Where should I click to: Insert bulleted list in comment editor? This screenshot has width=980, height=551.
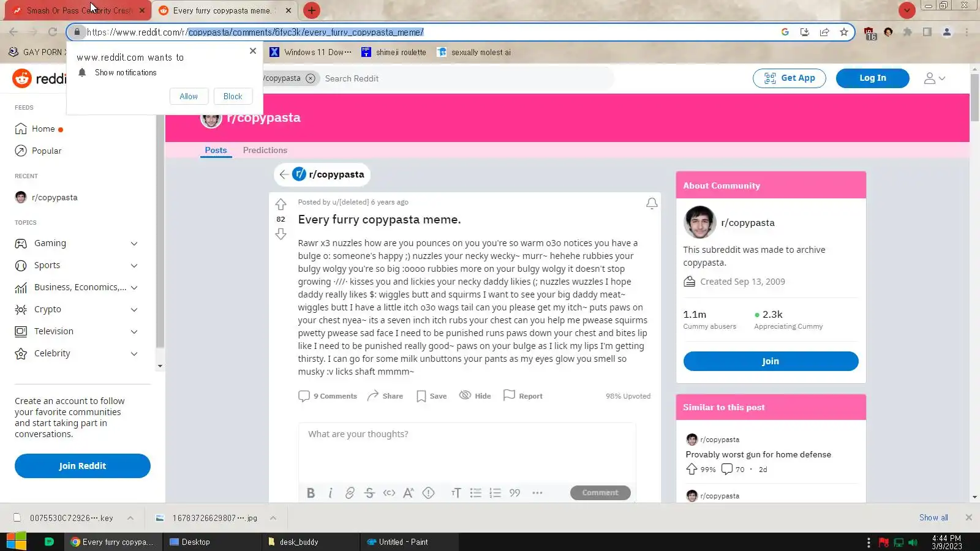pyautogui.click(x=475, y=493)
